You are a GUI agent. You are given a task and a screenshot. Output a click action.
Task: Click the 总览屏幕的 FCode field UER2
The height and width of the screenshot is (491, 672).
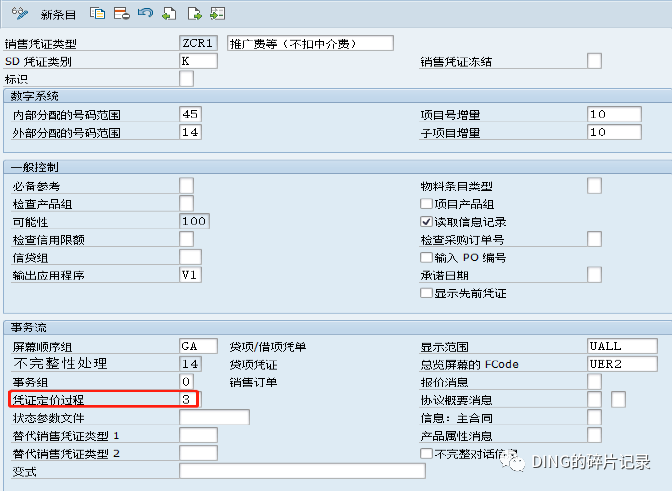coord(622,364)
